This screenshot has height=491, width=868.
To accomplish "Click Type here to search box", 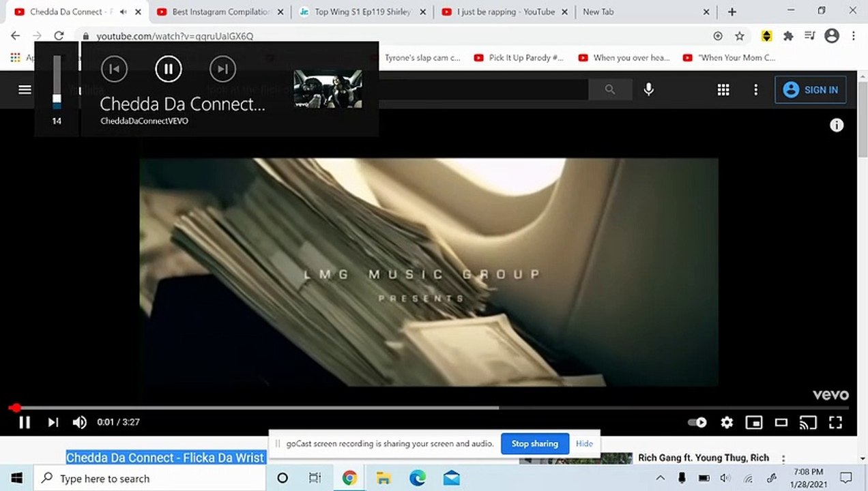I will point(149,479).
